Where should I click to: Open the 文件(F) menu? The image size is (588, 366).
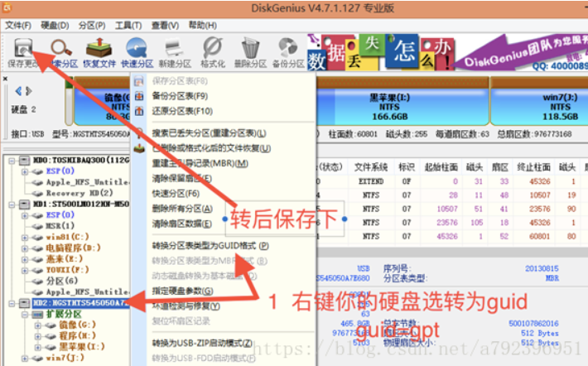click(x=17, y=25)
